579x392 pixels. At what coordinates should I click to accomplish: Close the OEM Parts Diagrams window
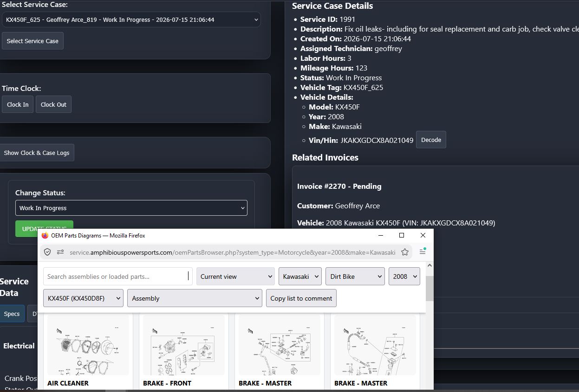tap(423, 235)
